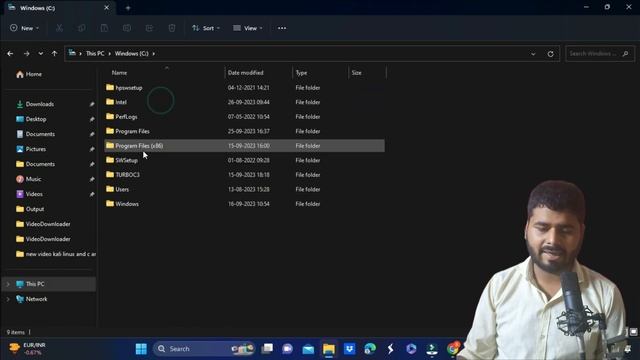Select the SWSetup folder row
The height and width of the screenshot is (360, 640).
coord(244,160)
